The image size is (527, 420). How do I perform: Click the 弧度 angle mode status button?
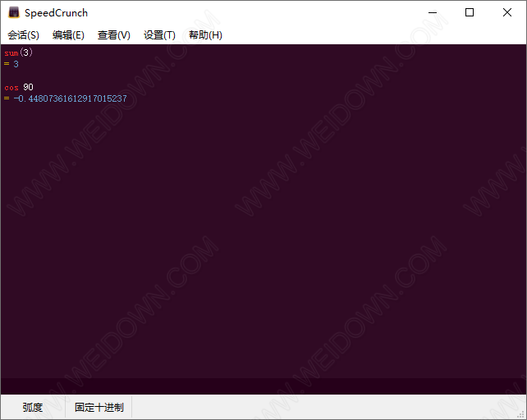tap(33, 408)
